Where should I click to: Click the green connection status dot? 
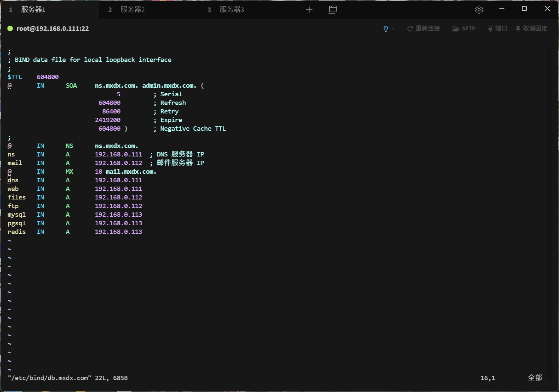[x=10, y=28]
